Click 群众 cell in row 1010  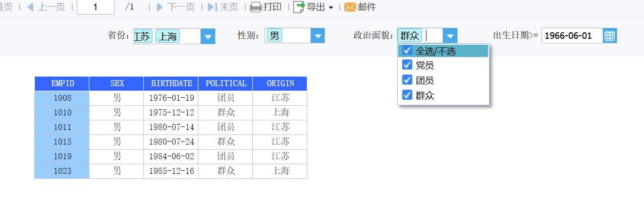[x=226, y=113]
